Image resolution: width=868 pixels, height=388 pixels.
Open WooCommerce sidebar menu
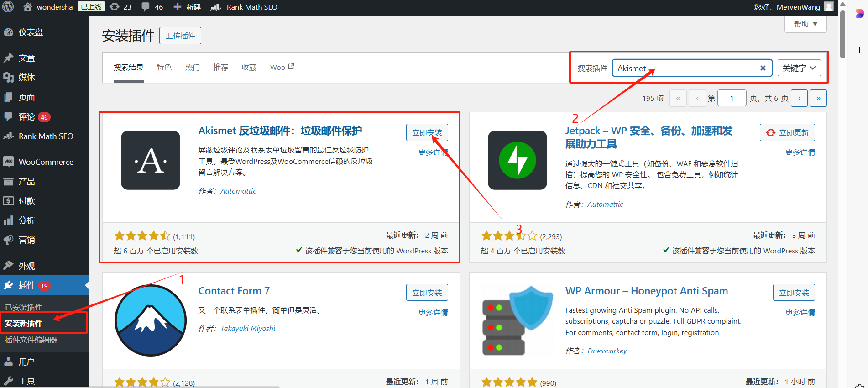click(x=45, y=162)
